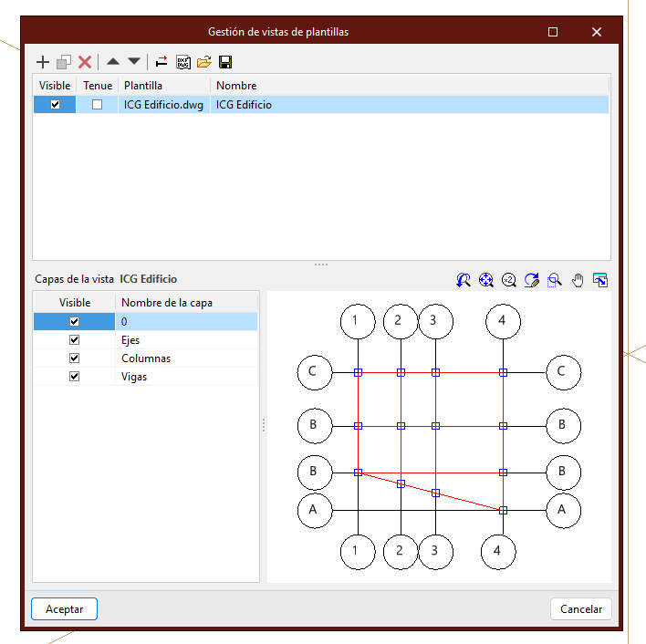Screen dimensions: 646x644
Task: Delete the selected template with red X
Action: coord(85,62)
